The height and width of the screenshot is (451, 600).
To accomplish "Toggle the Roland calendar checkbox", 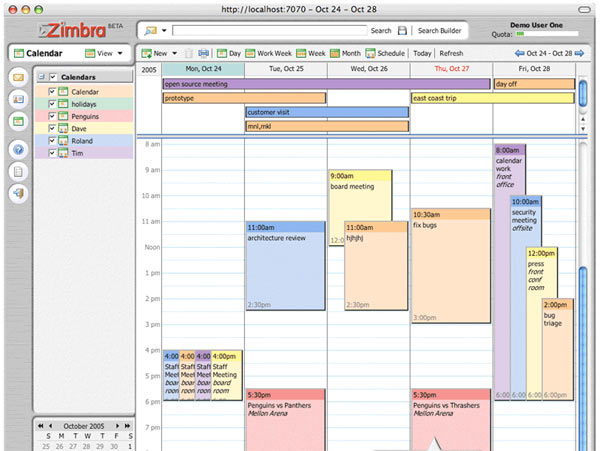I will click(51, 141).
